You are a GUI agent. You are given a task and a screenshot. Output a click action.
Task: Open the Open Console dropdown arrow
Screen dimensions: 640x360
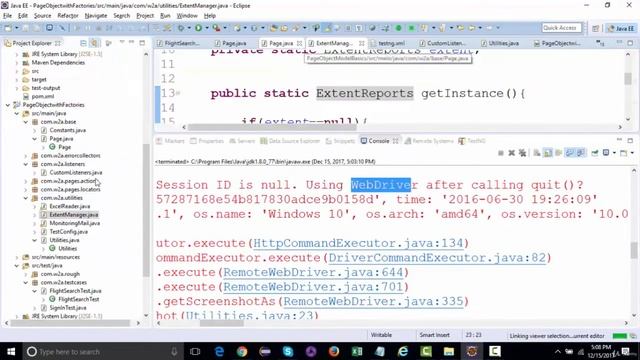[632, 153]
